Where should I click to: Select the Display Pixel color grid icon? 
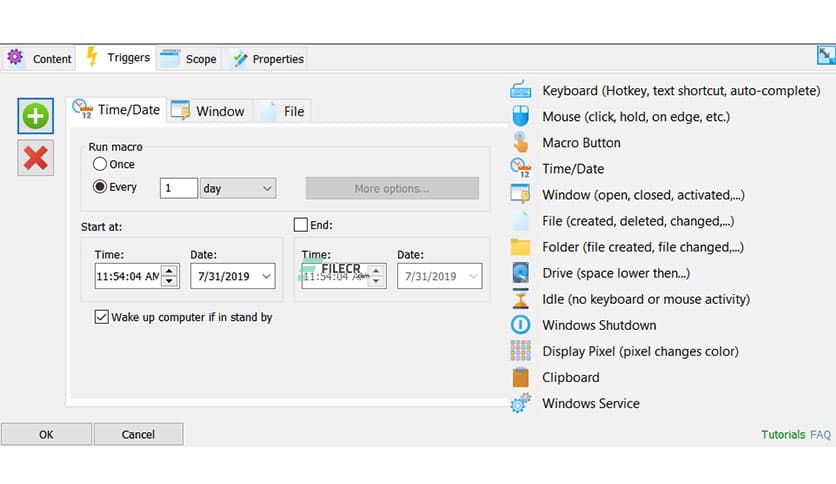tap(520, 351)
